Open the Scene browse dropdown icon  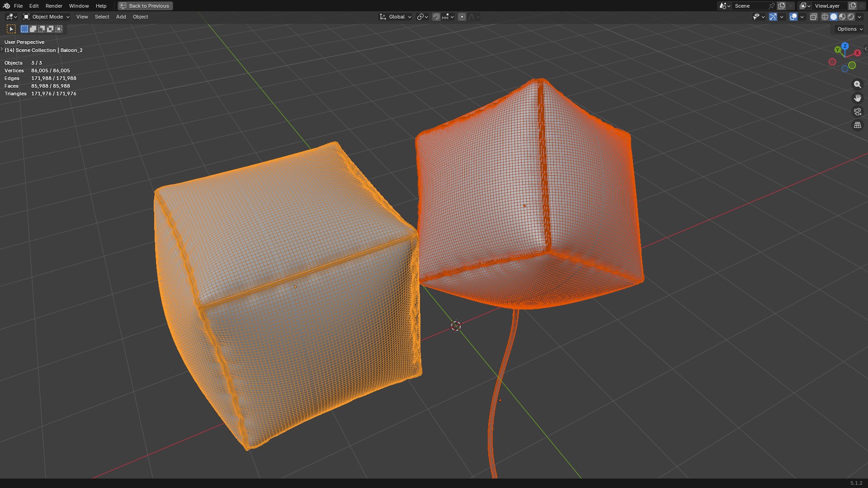[725, 6]
